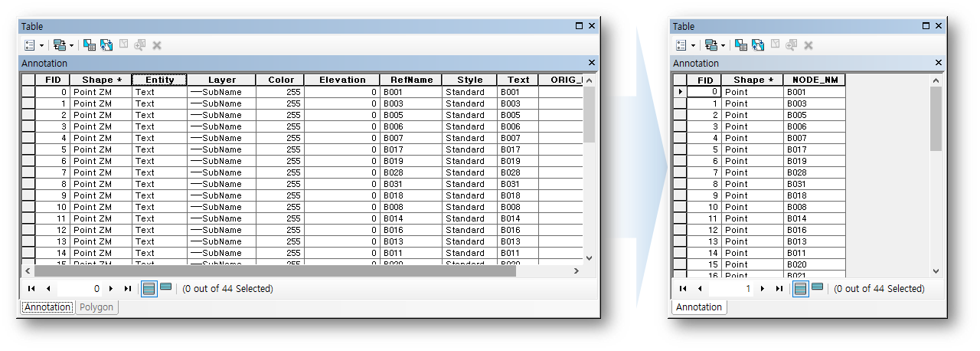Viewport: 980px width, 351px height.
Task: Click RefName cell B019 in left table
Action: 411,161
